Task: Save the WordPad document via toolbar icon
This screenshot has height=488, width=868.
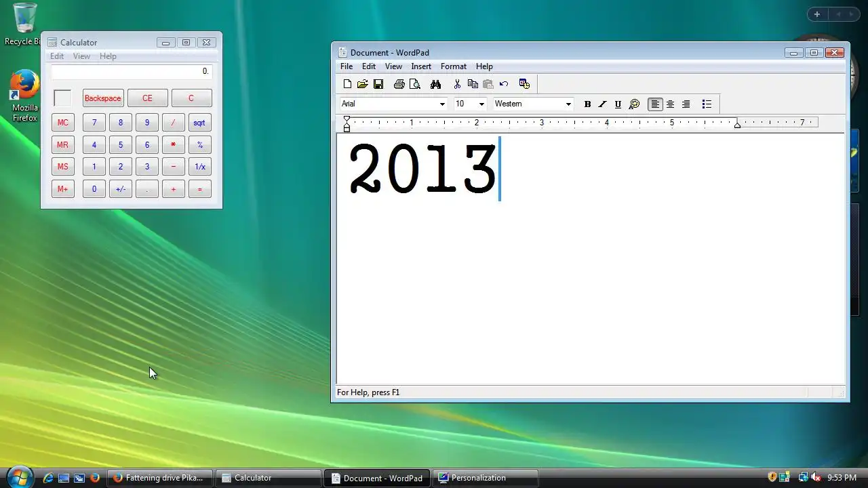Action: pyautogui.click(x=378, y=84)
